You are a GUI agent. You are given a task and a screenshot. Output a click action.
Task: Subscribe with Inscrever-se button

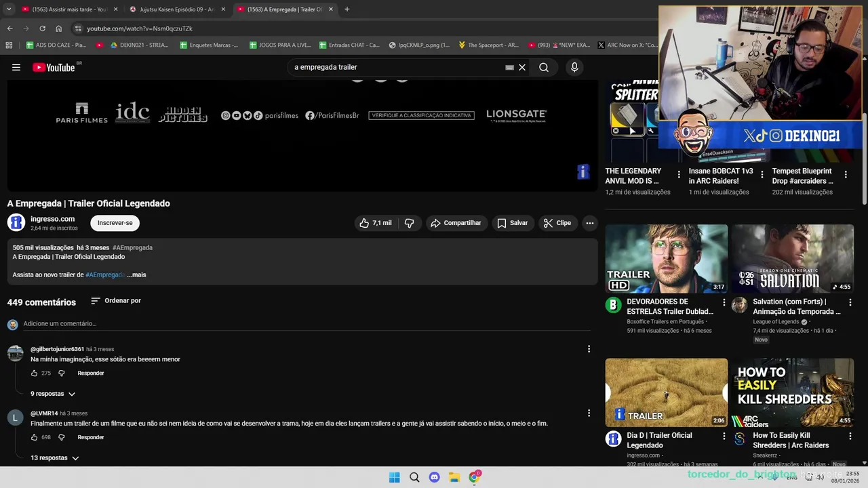coord(115,223)
